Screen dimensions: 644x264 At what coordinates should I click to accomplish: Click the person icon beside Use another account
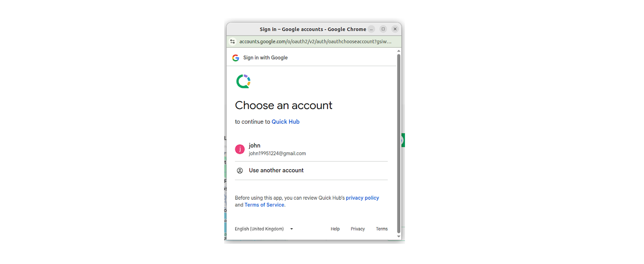(x=240, y=171)
